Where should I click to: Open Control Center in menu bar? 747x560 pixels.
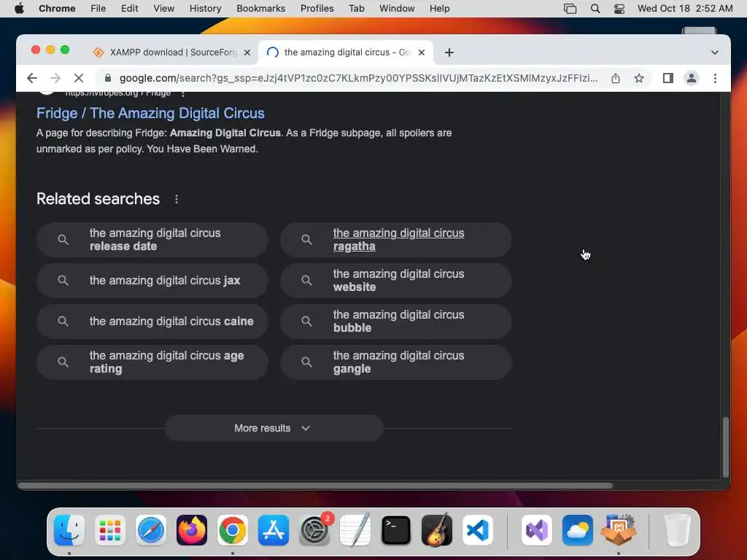[x=619, y=9]
